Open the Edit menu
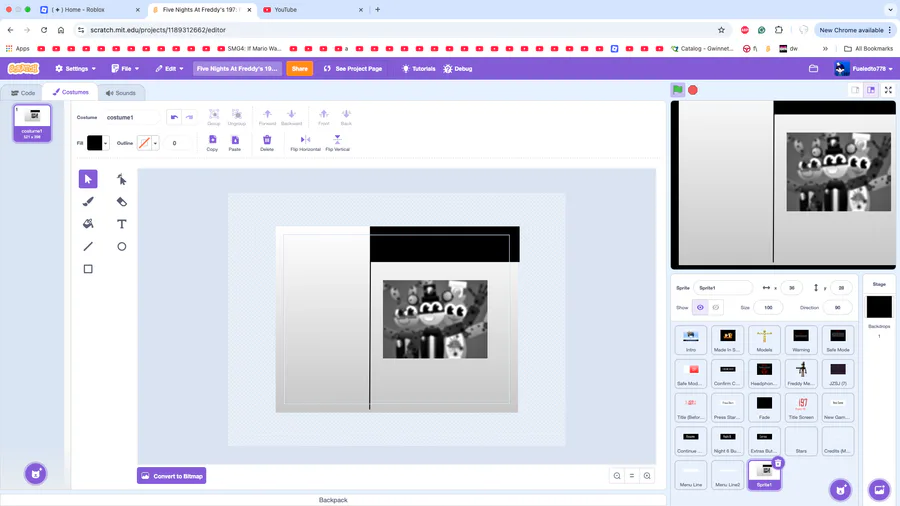900x506 pixels. click(x=169, y=69)
